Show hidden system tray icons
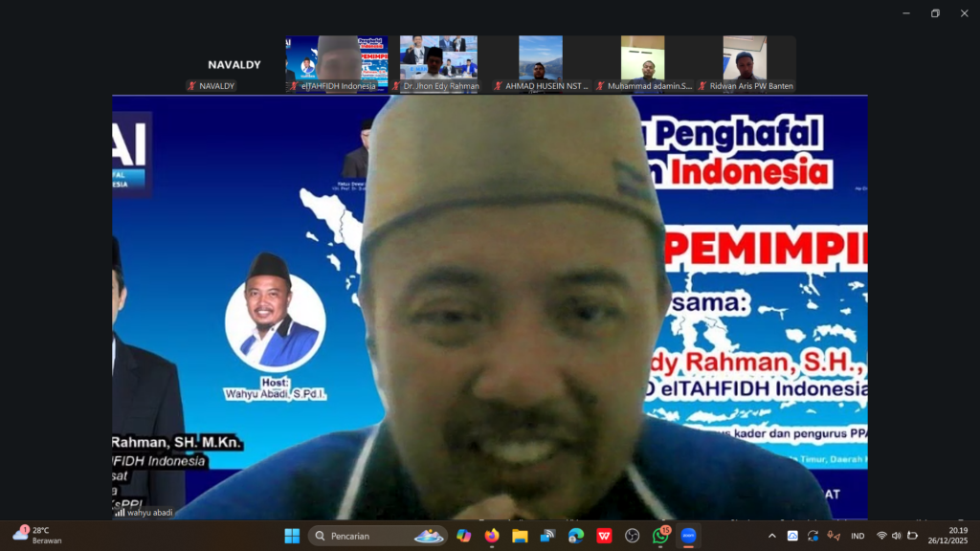 pos(772,536)
